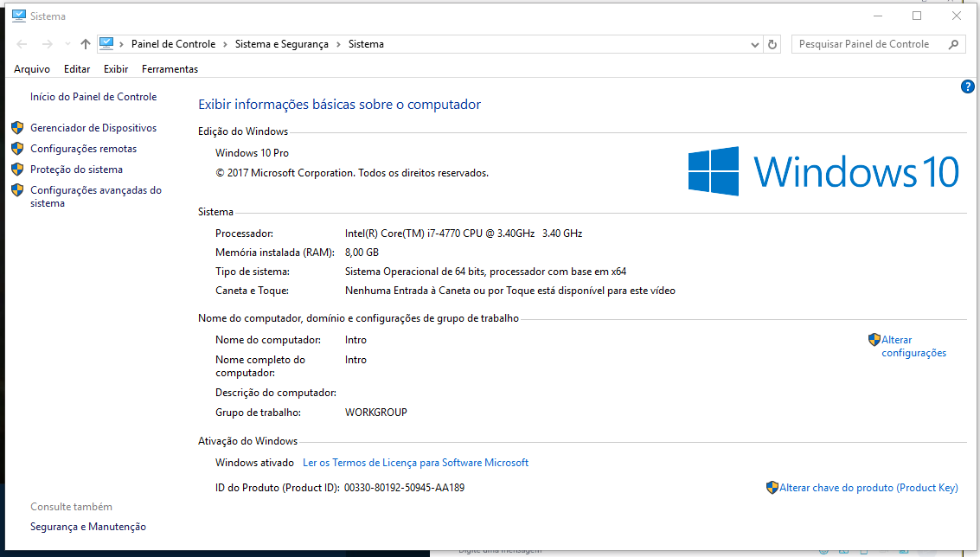The image size is (980, 557).
Task: Open the Editar menu
Action: pos(77,69)
